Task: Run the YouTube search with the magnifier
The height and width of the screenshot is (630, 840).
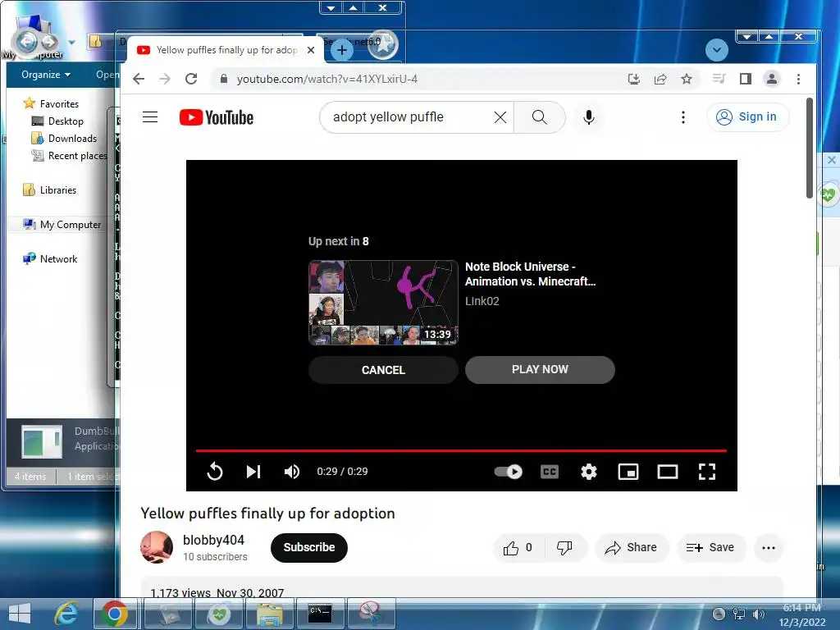Action: [540, 117]
